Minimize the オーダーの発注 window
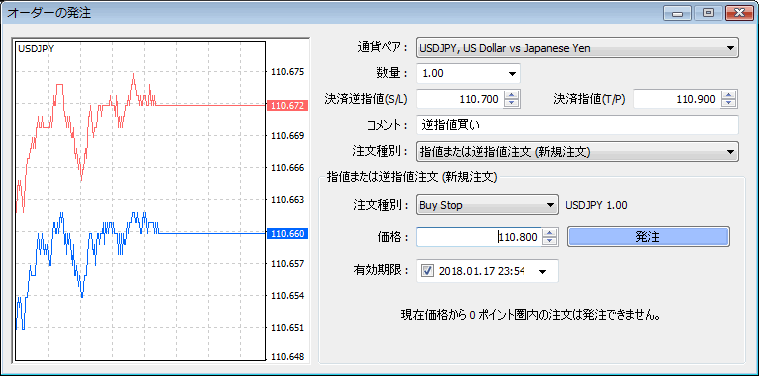Viewport: 759px width, 376px height. coord(677,14)
